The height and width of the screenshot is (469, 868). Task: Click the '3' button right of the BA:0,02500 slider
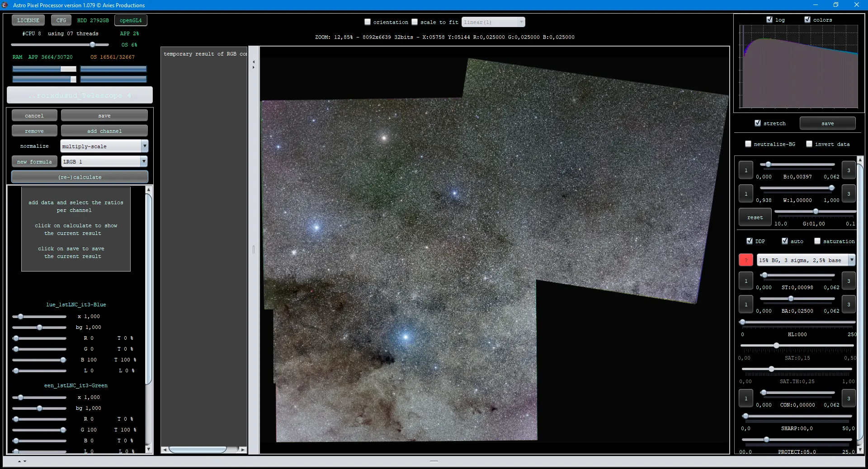pos(849,305)
